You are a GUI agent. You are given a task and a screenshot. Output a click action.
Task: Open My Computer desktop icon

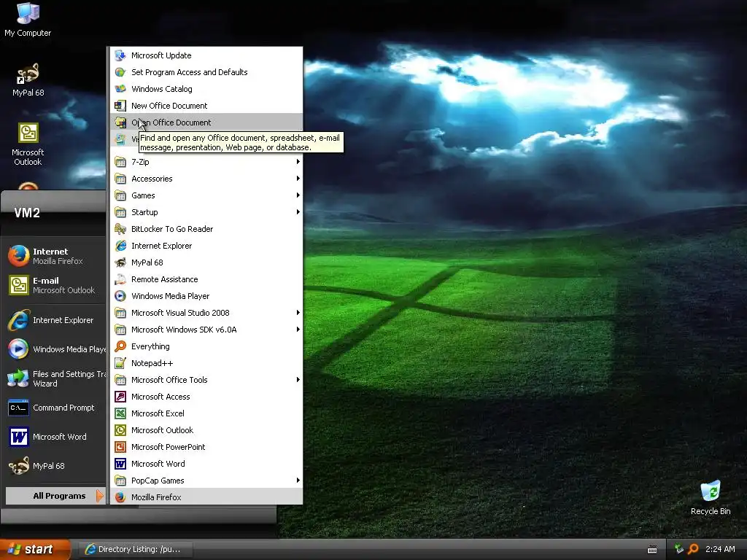(28, 20)
